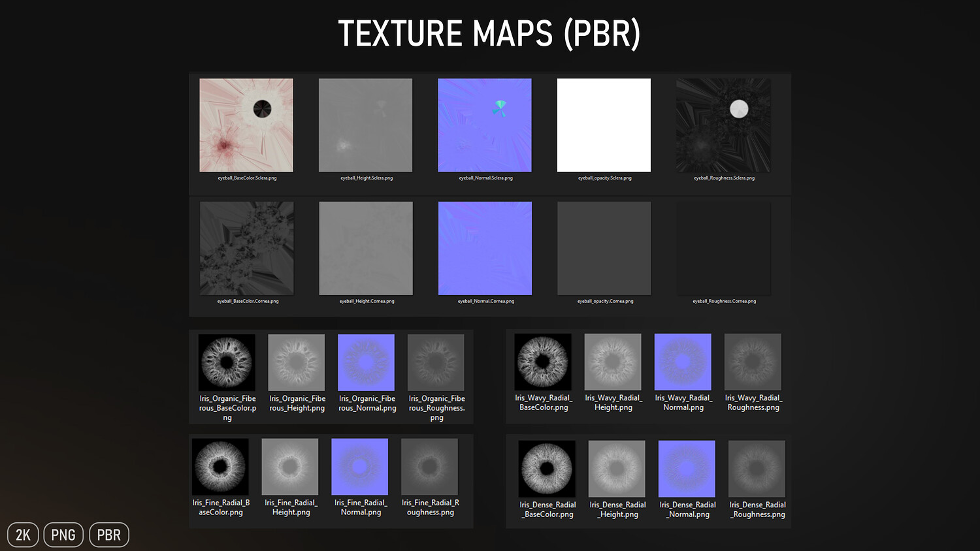Select the eyeball_BaseColor.Cornea.png thumbnail
This screenshot has height=551, width=980.
247,248
